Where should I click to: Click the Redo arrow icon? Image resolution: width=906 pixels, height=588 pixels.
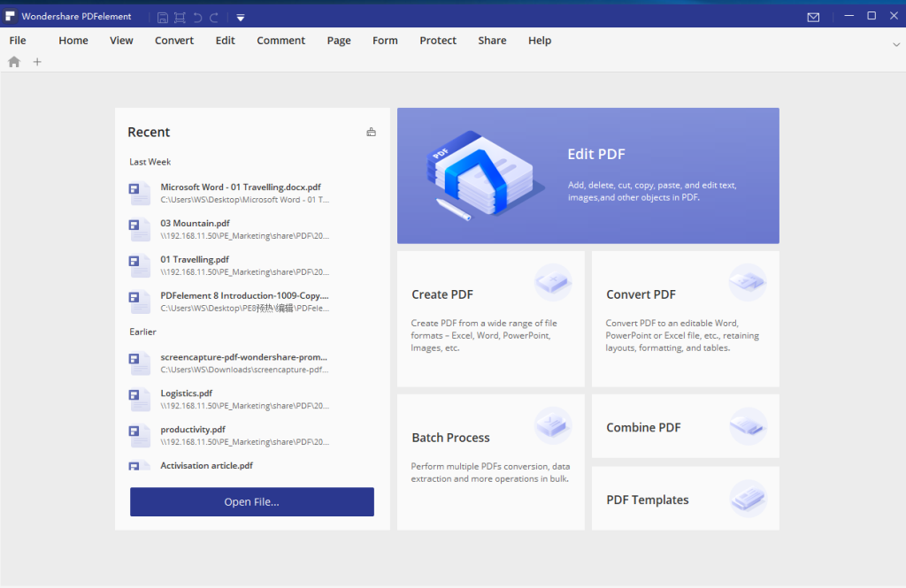tap(214, 17)
